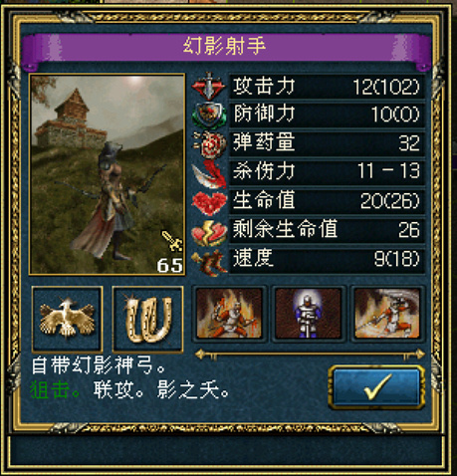
Task: Click the archer creature portrait
Action: 108,174
